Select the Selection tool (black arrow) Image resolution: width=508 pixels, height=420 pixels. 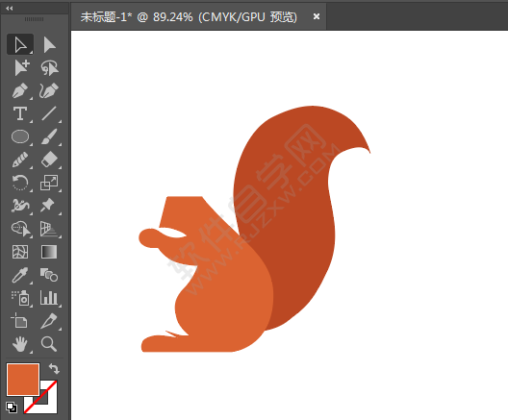(20, 44)
